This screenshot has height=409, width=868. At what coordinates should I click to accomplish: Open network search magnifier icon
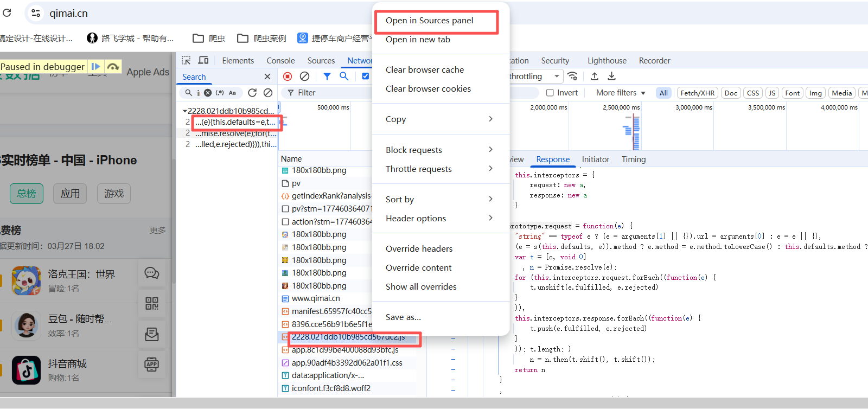point(344,76)
